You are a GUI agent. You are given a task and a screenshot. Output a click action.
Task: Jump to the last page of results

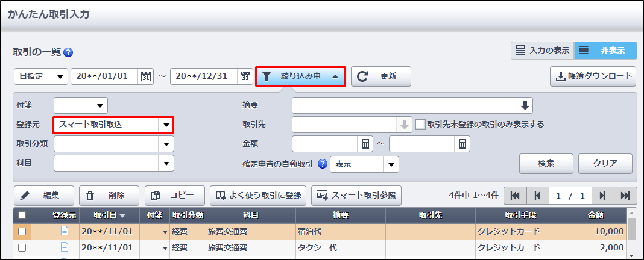point(625,196)
